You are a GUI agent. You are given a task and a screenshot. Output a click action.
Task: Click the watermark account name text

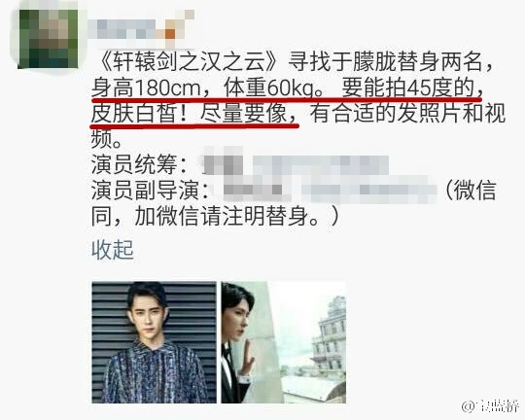click(x=498, y=406)
